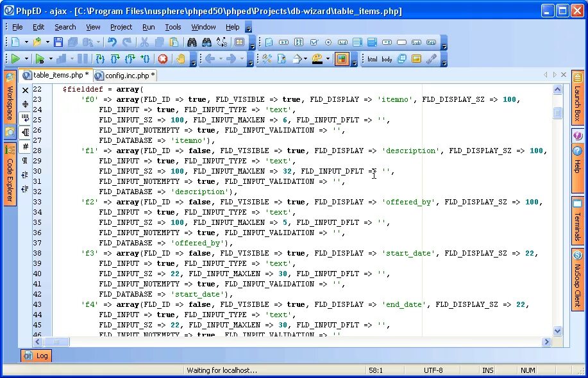Click the hand breakpoint icon
The image size is (588, 378).
point(181,59)
